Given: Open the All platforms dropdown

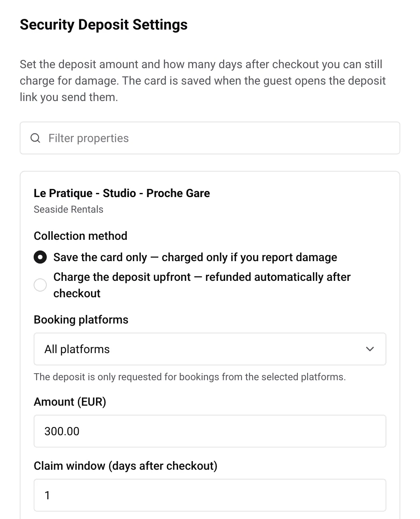Looking at the screenshot, I should tap(210, 349).
